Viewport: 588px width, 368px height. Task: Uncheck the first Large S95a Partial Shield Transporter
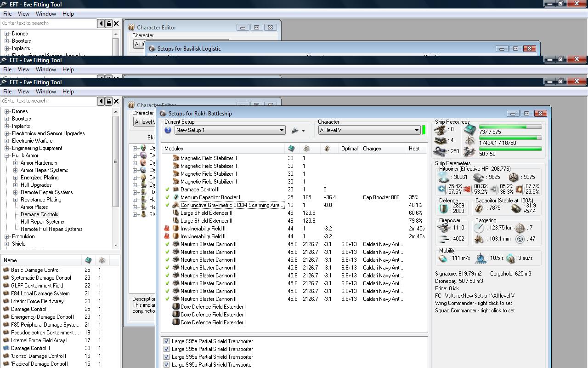tap(166, 341)
